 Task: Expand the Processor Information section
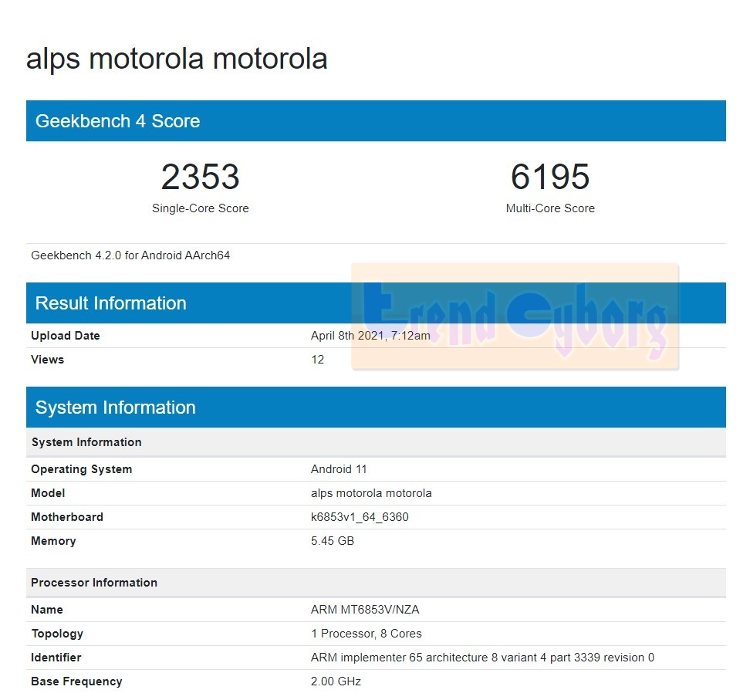click(x=94, y=583)
